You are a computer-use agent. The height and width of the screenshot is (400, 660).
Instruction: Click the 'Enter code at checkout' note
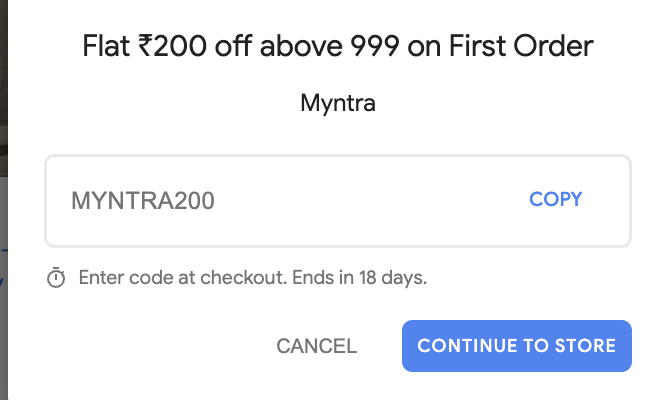point(183,277)
